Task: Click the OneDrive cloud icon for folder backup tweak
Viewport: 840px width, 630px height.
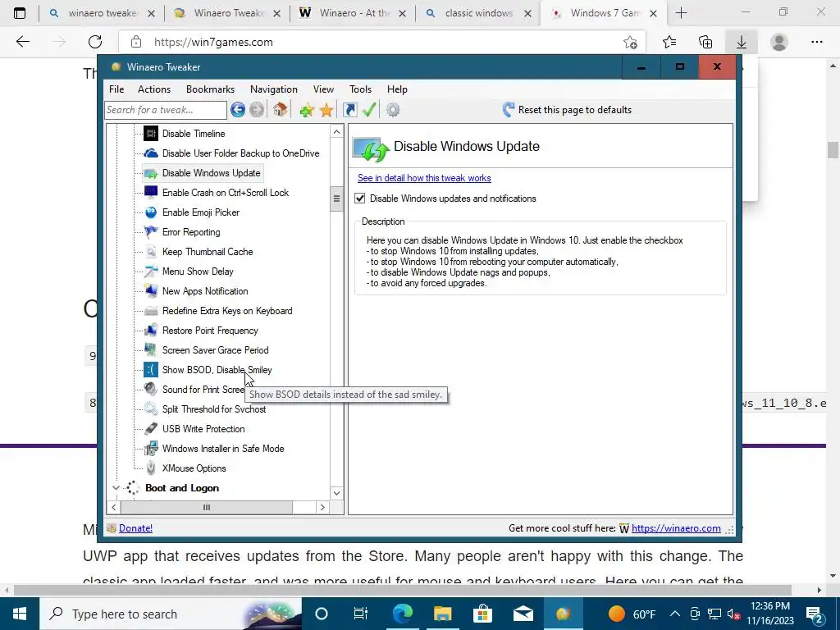Action: click(x=151, y=153)
